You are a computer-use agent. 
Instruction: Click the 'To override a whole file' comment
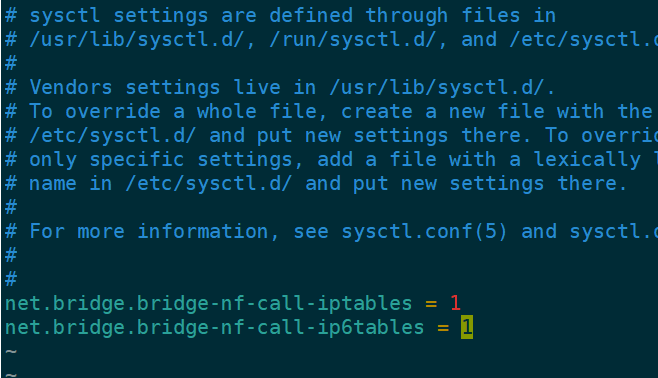[332, 112]
